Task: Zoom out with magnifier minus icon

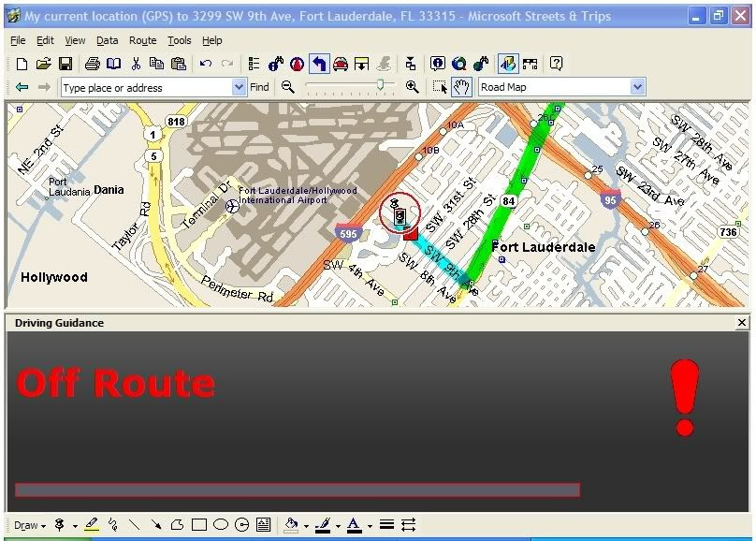Action: (x=288, y=87)
